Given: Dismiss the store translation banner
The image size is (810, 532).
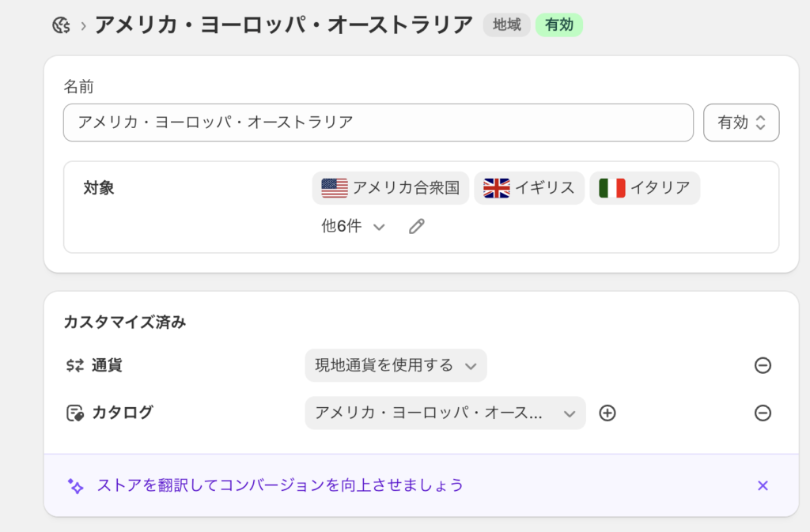Looking at the screenshot, I should [763, 485].
